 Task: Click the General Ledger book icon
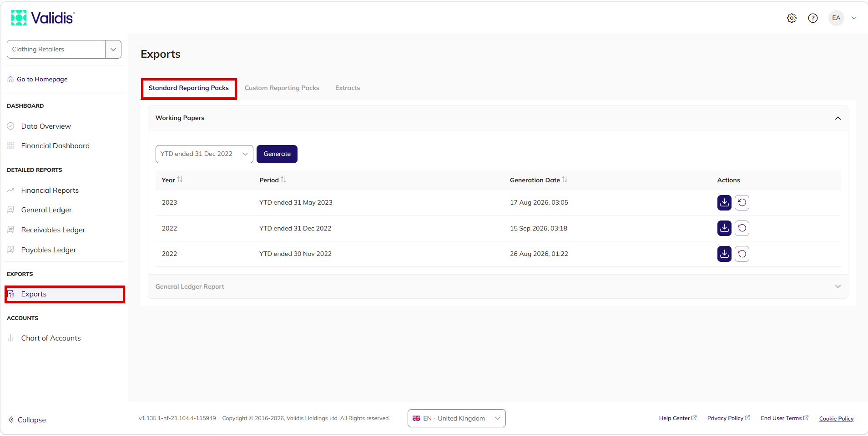click(10, 210)
